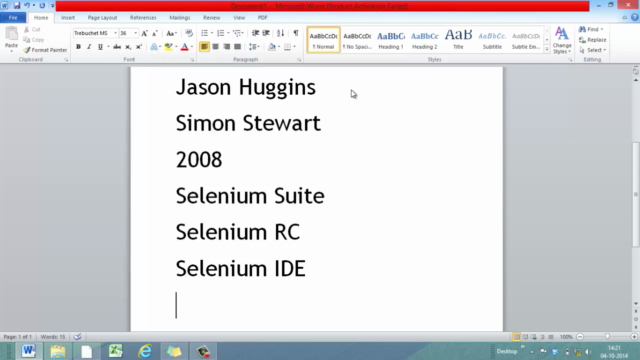
Task: Switch to Print Layout view in status bar
Action: tap(516, 337)
